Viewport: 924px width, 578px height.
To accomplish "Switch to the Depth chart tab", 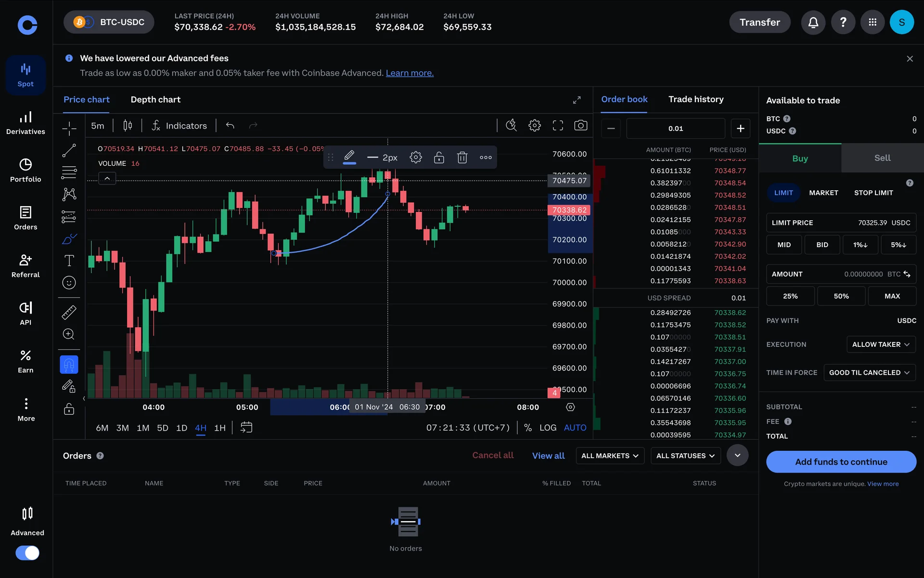I will pyautogui.click(x=155, y=100).
